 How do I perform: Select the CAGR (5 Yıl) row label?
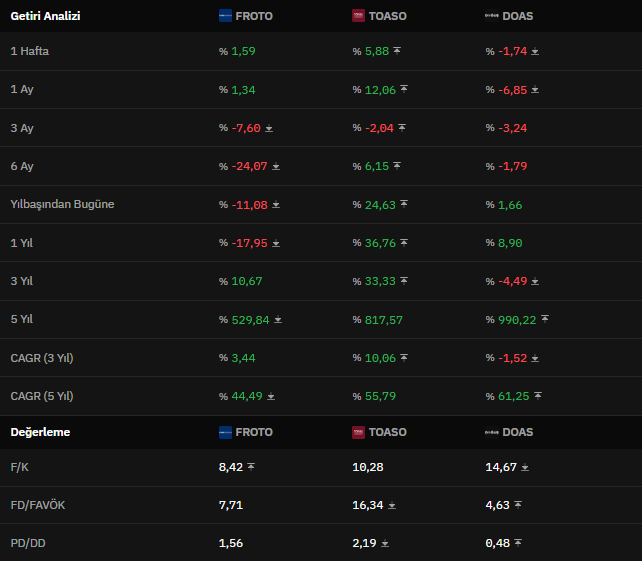[x=42, y=396]
